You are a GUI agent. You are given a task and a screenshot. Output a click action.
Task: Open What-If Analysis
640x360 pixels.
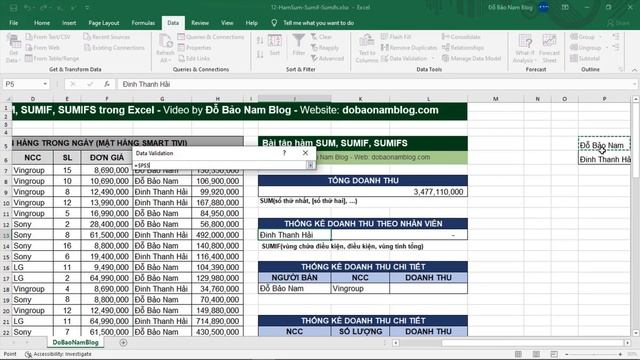coord(524,48)
